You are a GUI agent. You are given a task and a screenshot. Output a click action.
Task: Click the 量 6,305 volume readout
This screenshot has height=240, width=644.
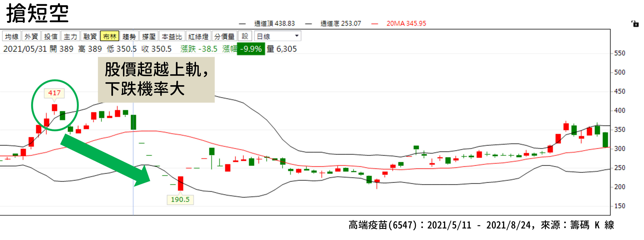(x=282, y=49)
